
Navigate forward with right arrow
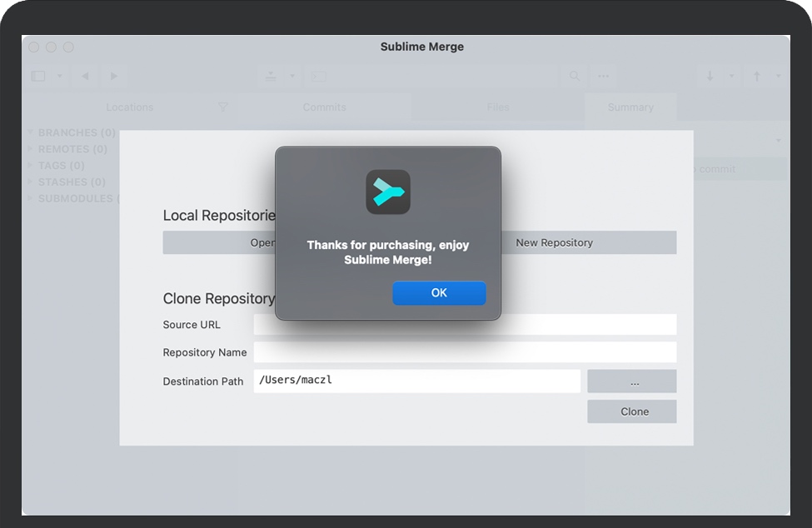coord(114,76)
